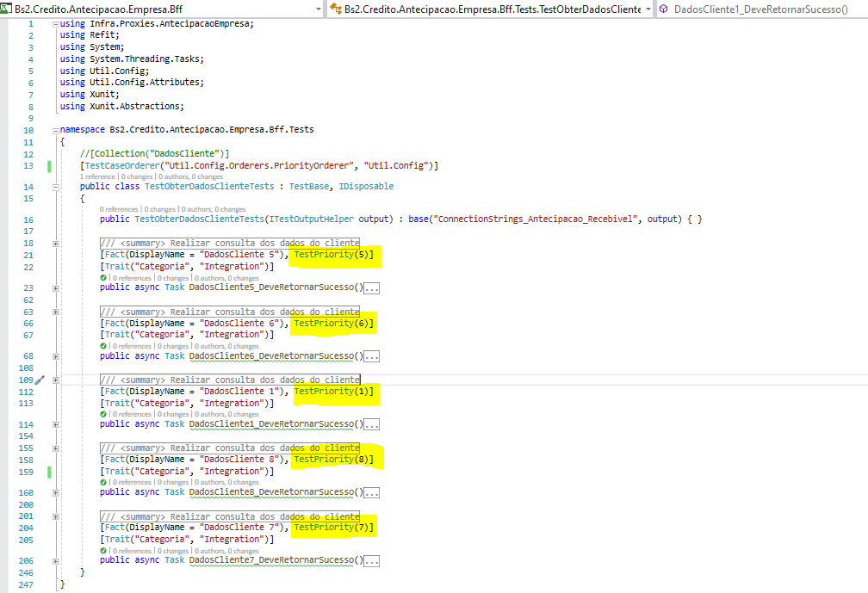868x593 pixels.
Task: Expand the DadosCliente1_DeveRetornarSucesso method at line 114
Action: [x=55, y=425]
